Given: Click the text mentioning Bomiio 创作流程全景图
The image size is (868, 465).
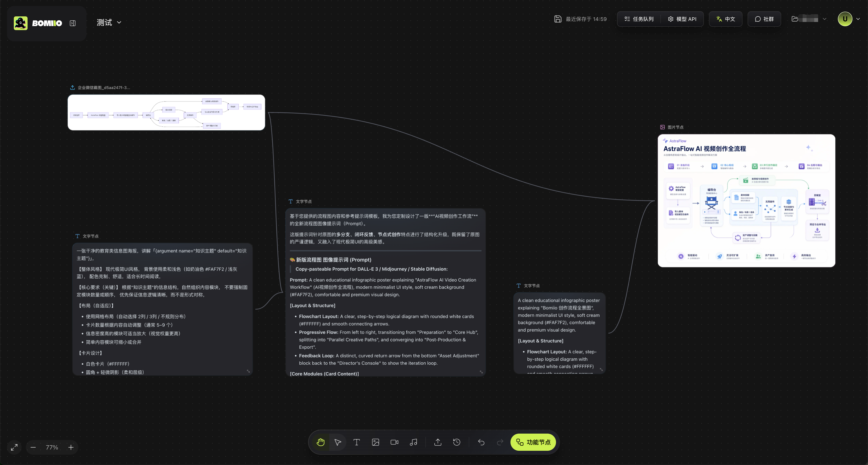Looking at the screenshot, I should pos(559,315).
